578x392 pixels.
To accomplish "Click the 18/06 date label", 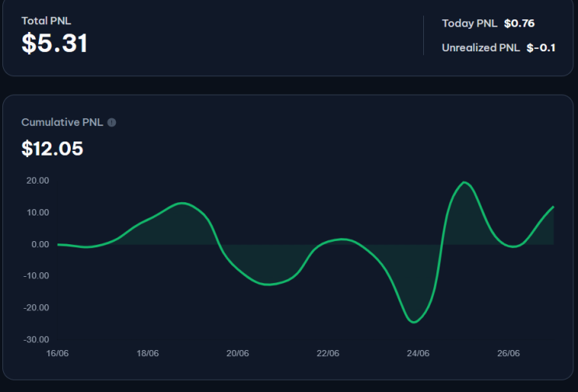I will pyautogui.click(x=148, y=353).
